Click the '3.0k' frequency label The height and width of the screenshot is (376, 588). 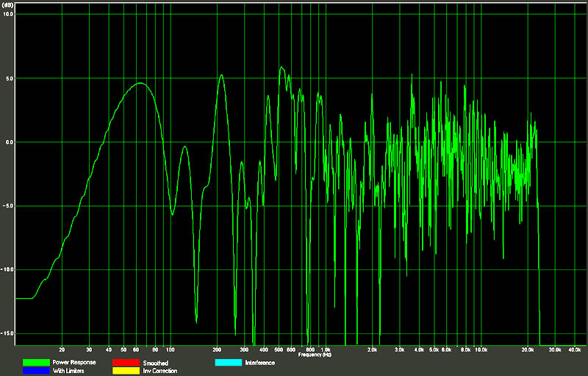(400, 350)
